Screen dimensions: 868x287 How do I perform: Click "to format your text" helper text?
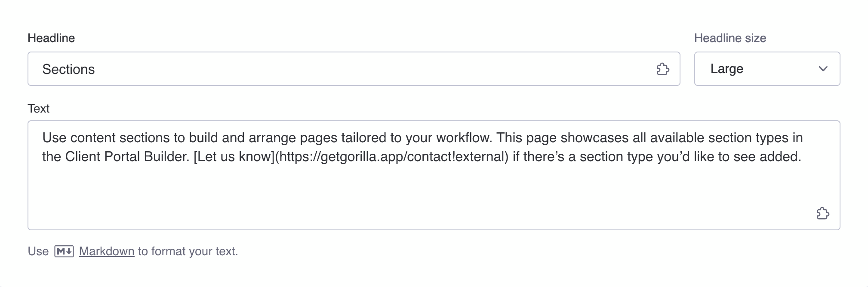188,251
